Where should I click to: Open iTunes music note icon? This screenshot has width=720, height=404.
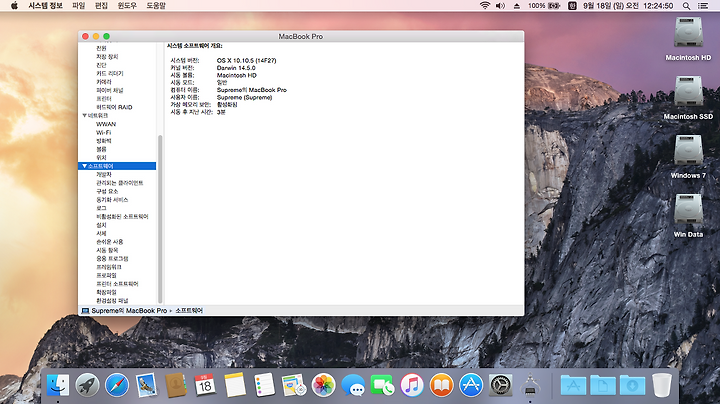coord(412,385)
